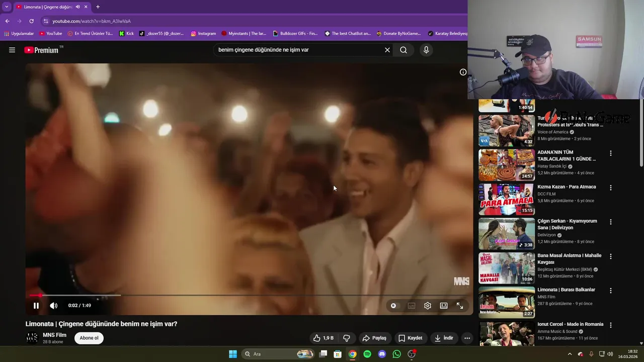644x362 pixels.
Task: Run search with the magnifier button
Action: point(404,50)
